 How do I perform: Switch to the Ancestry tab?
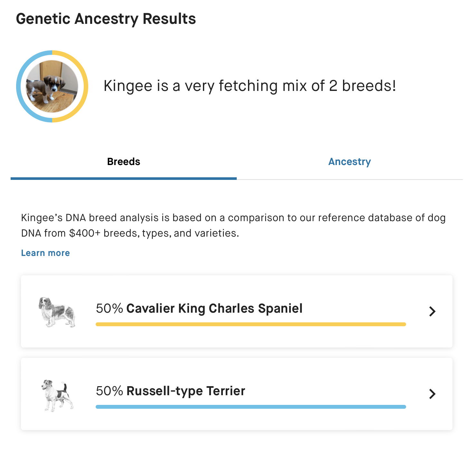[349, 161]
